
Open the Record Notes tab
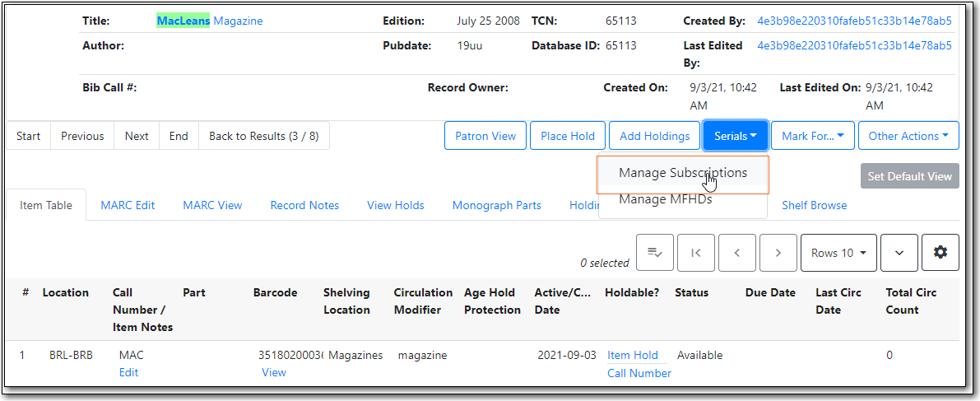pyautogui.click(x=304, y=205)
